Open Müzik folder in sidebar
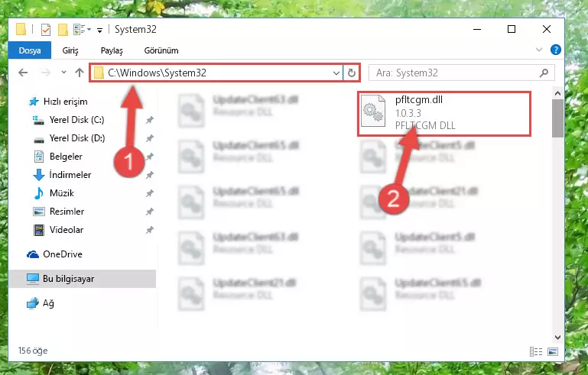The height and width of the screenshot is (375, 588). 54,193
